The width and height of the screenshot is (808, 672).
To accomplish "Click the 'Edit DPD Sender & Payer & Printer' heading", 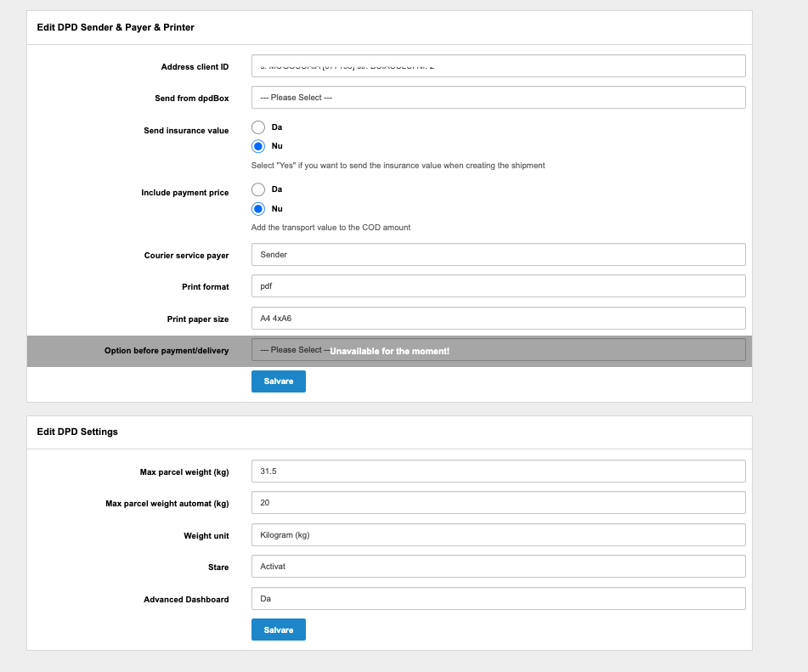I will pos(116,27).
